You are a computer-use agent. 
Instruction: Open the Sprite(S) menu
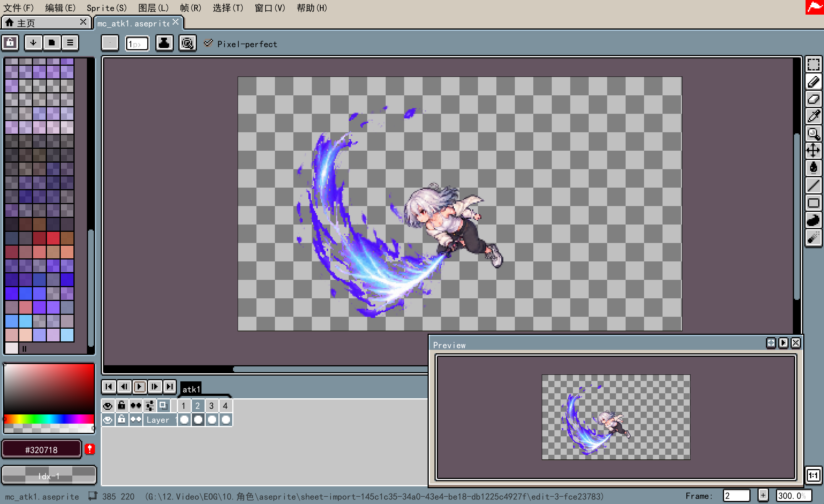[x=107, y=8]
